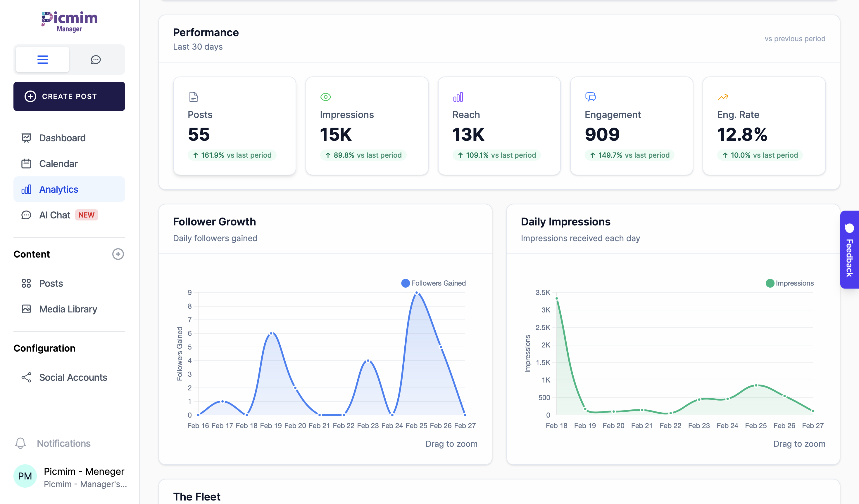This screenshot has height=504, width=859.
Task: Click the Notifications bell icon
Action: pyautogui.click(x=20, y=443)
